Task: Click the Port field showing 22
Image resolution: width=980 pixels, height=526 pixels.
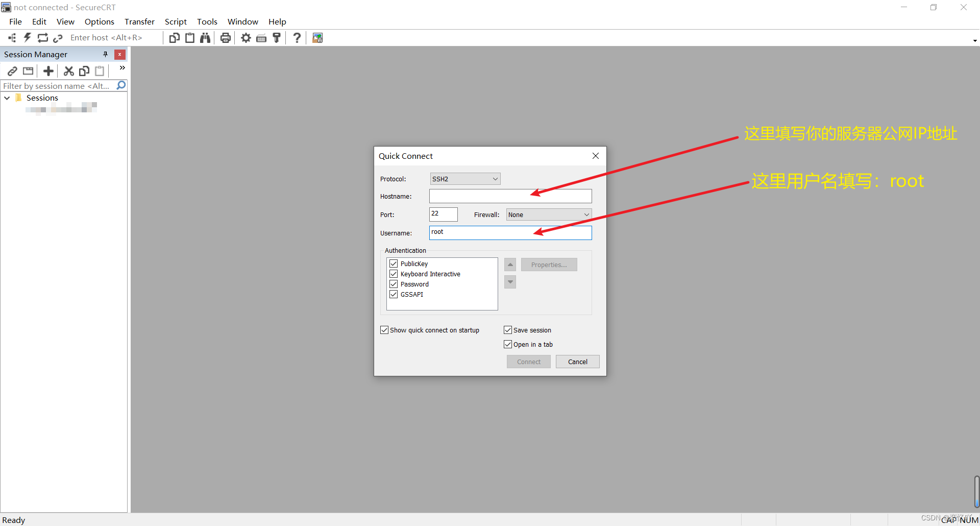Action: tap(444, 214)
